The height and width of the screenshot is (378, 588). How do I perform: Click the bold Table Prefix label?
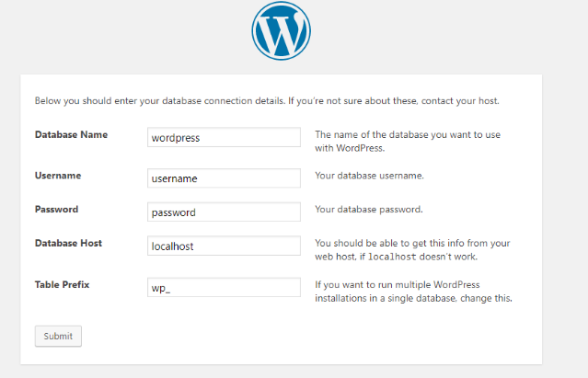click(x=63, y=285)
